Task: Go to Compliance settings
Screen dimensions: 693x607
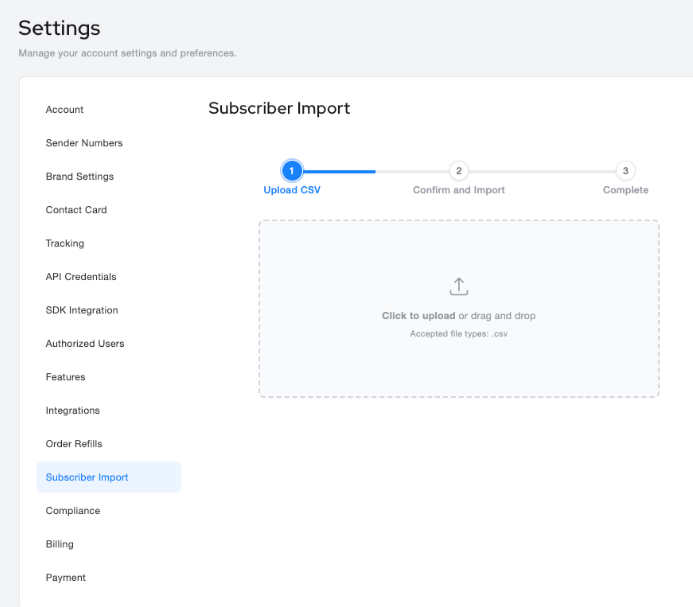Action: (x=73, y=511)
